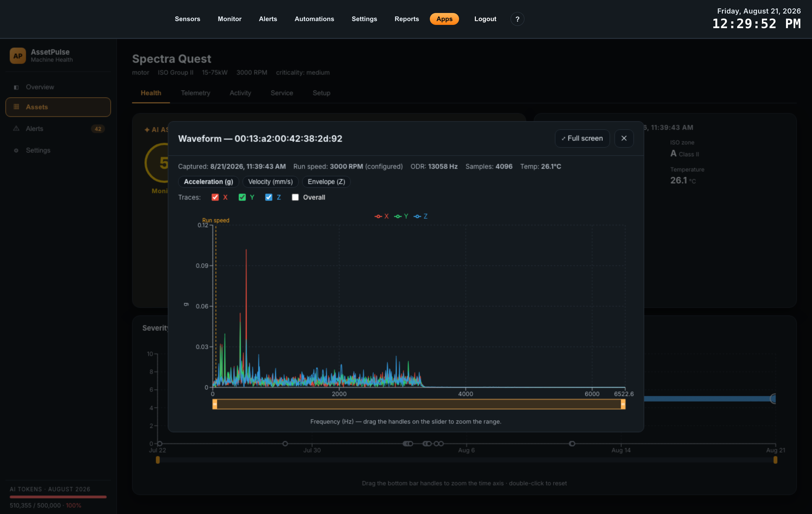The image size is (812, 514).
Task: Uncheck the X trace checkbox
Action: [x=215, y=197]
